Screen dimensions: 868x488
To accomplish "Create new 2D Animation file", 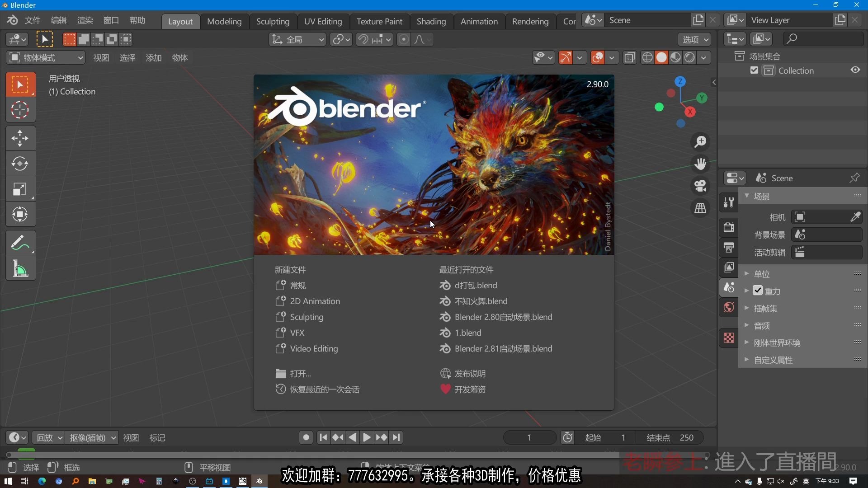I will click(307, 301).
